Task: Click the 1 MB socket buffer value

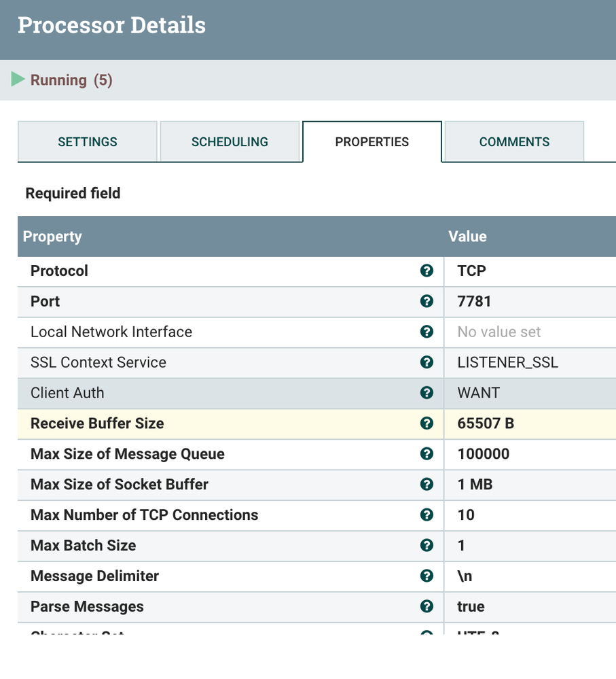Action: click(475, 485)
